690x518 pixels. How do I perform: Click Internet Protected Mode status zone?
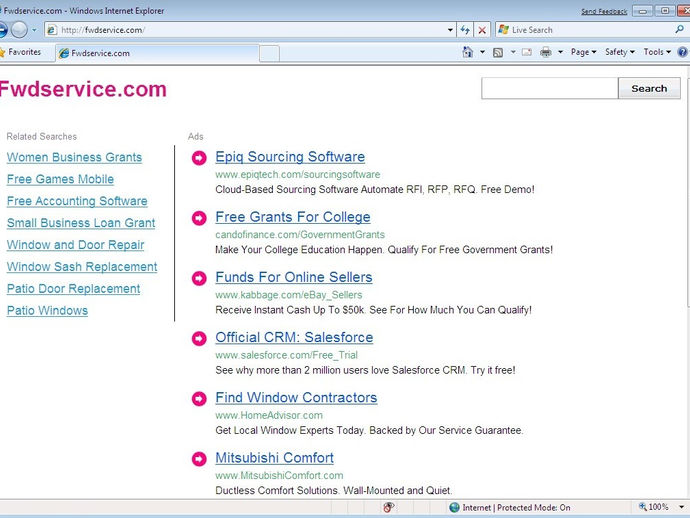coord(510,508)
